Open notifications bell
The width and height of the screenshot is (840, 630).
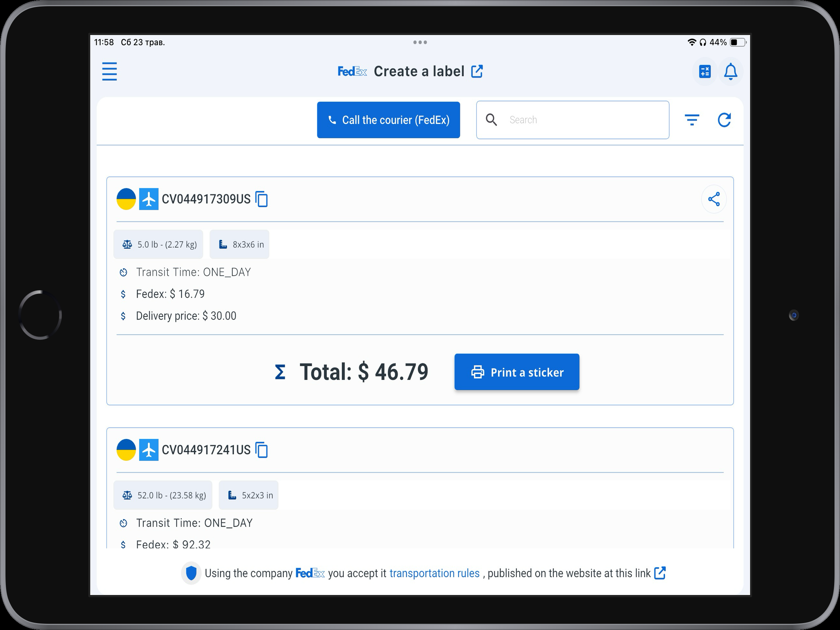pos(730,71)
